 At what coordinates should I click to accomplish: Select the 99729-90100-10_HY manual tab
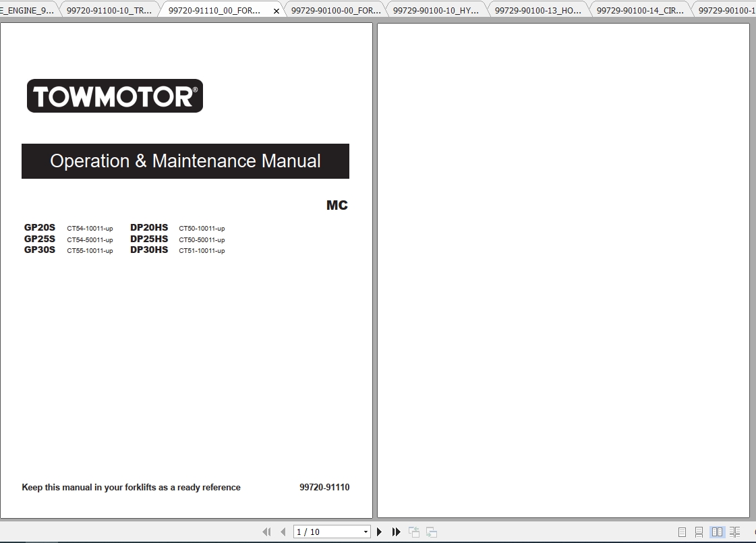tap(435, 9)
